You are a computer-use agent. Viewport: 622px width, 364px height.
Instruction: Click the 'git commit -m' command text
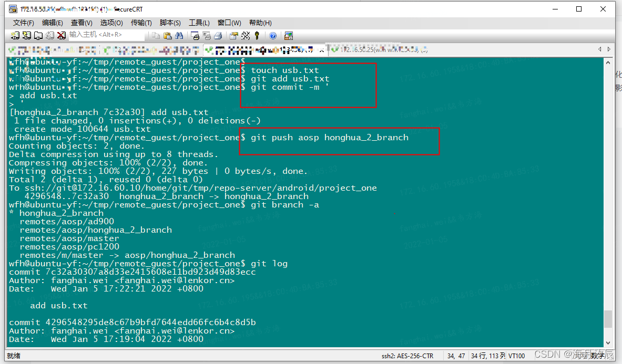(x=290, y=87)
